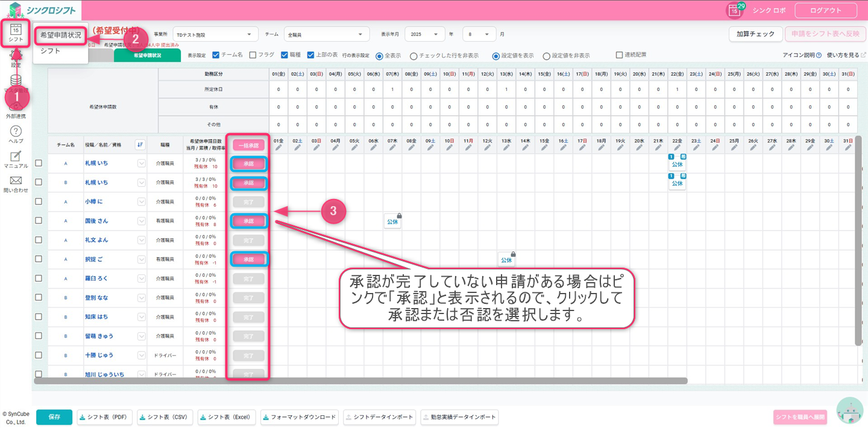Expand the chevron for 羅臼 ろく row

coord(142,279)
